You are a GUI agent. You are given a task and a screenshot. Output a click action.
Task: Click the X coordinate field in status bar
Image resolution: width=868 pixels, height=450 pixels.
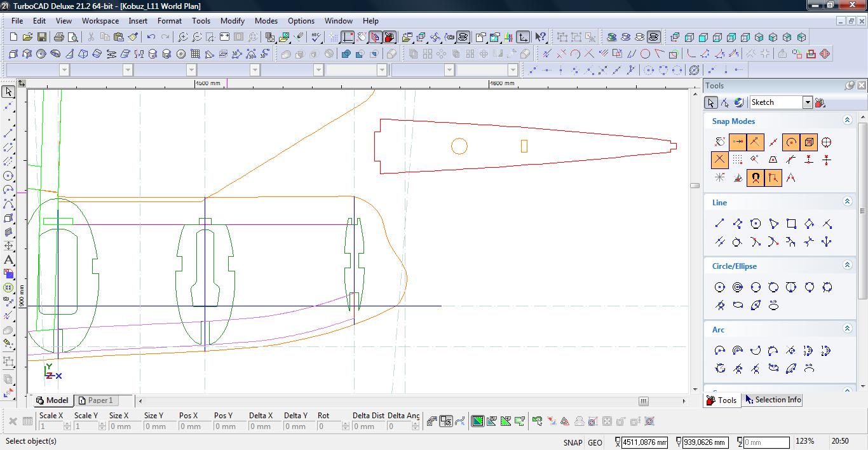click(645, 442)
